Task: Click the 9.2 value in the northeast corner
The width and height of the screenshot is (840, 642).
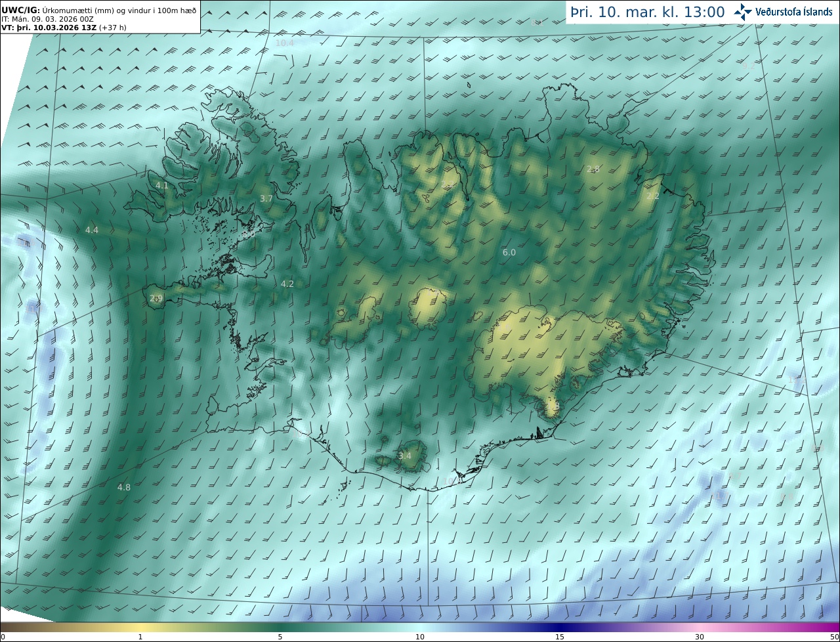Action: (x=748, y=66)
